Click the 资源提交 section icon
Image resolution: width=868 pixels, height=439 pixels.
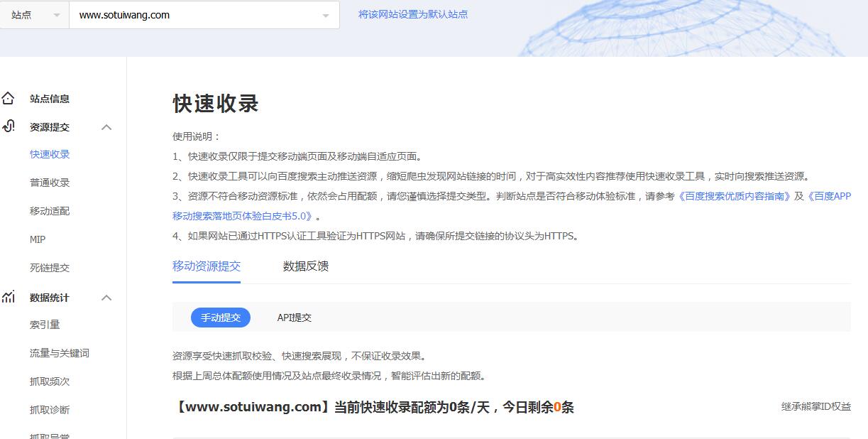8,126
